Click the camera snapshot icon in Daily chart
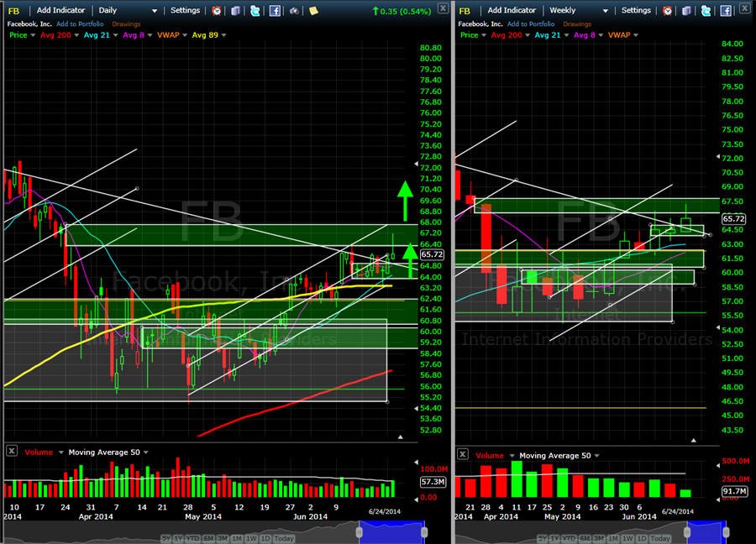The image size is (756, 544). [x=294, y=11]
